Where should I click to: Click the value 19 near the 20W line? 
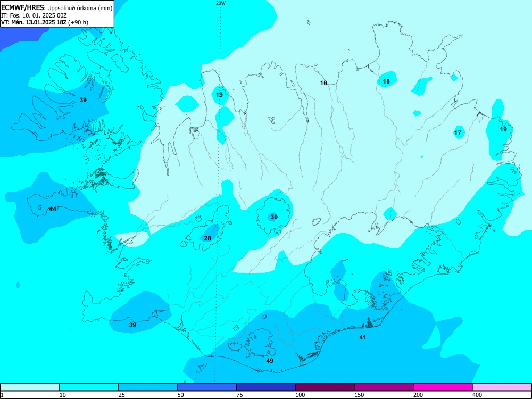click(x=220, y=95)
